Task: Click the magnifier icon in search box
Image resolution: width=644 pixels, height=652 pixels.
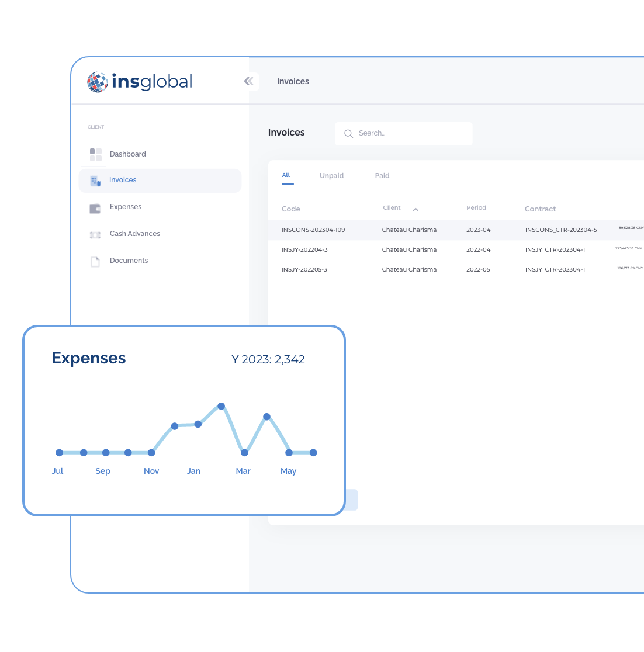Action: point(348,134)
